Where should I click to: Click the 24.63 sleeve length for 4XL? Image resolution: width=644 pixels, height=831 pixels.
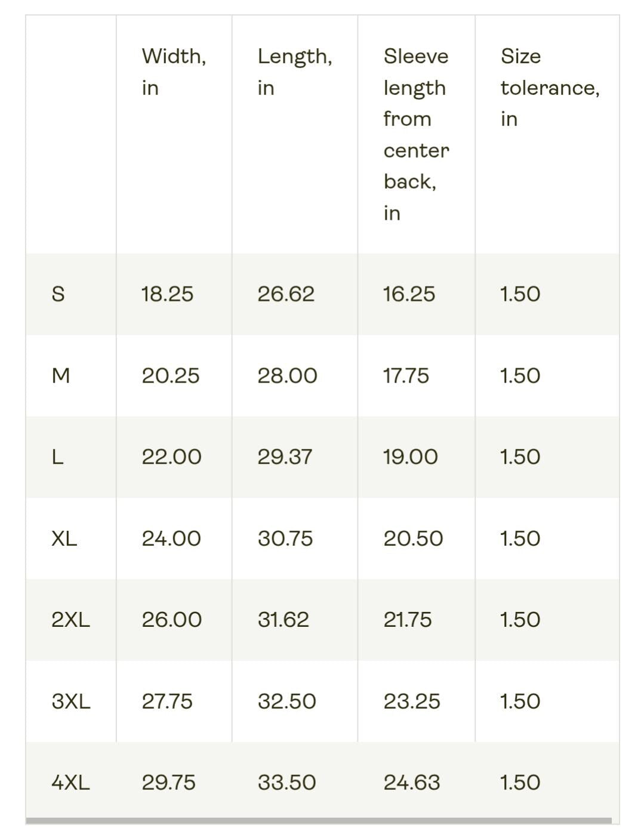click(412, 783)
